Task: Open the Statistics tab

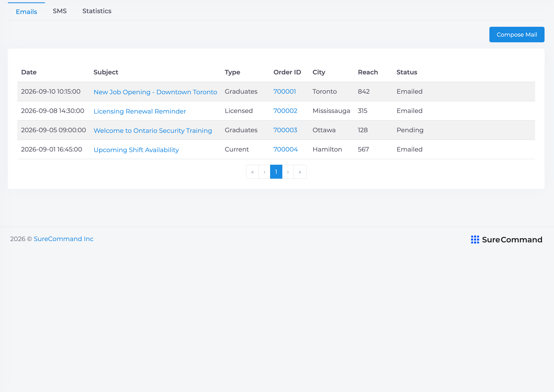Action: coord(97,11)
